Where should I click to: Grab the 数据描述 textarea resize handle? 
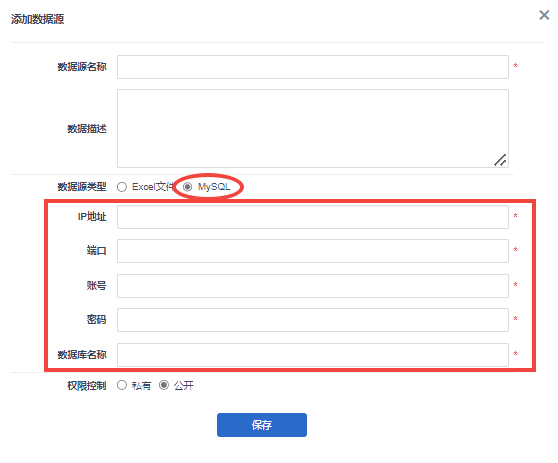500,160
